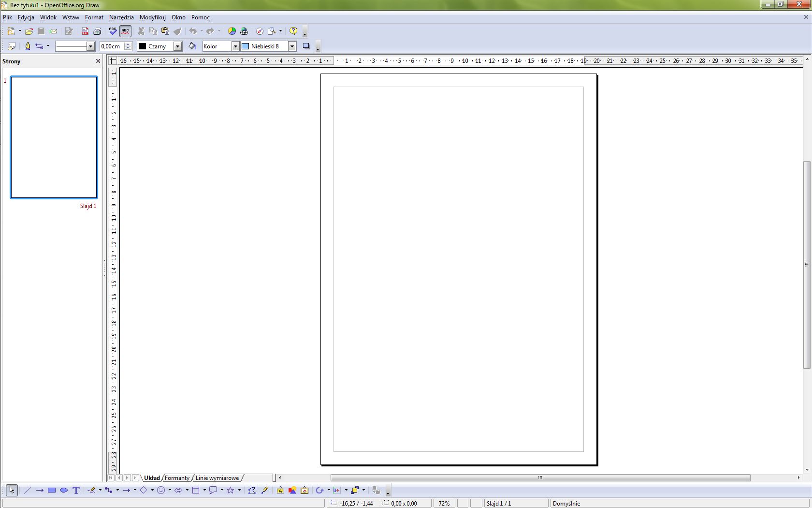
Task: Click the Open file folder icon
Action: coord(29,31)
